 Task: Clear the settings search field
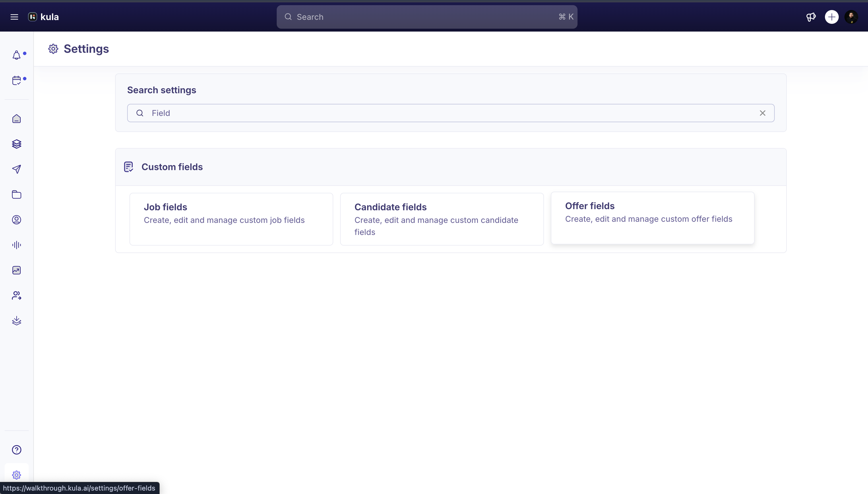[762, 113]
